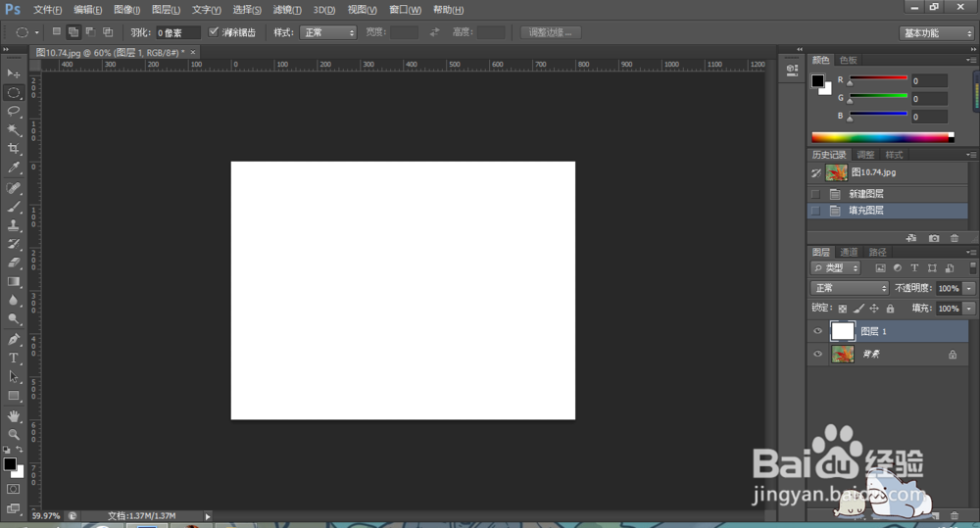Select the Crop tool
The image size is (980, 528).
click(13, 149)
